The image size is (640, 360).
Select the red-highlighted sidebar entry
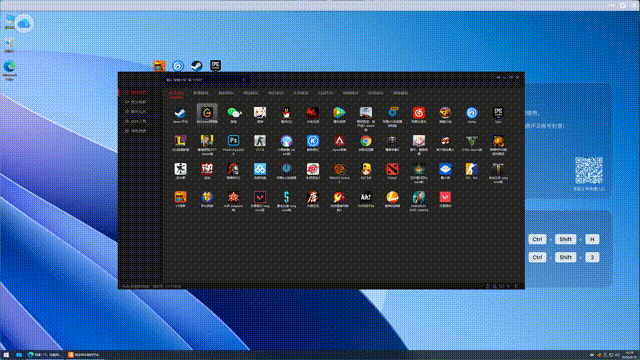[x=137, y=92]
